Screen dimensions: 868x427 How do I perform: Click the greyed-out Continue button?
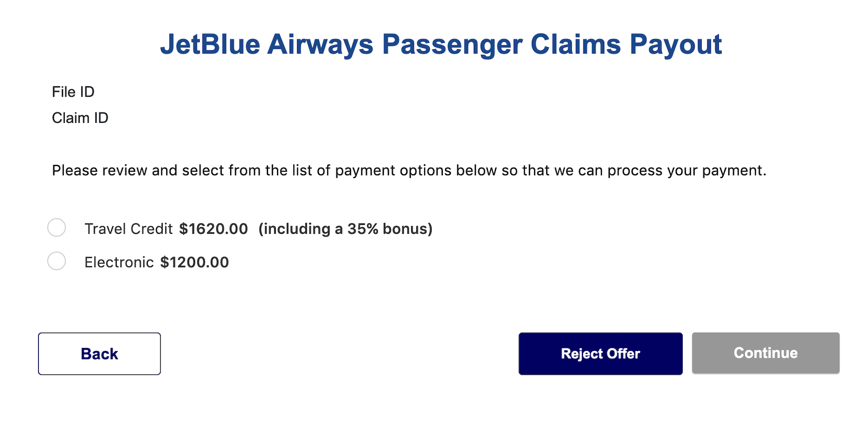coord(765,353)
